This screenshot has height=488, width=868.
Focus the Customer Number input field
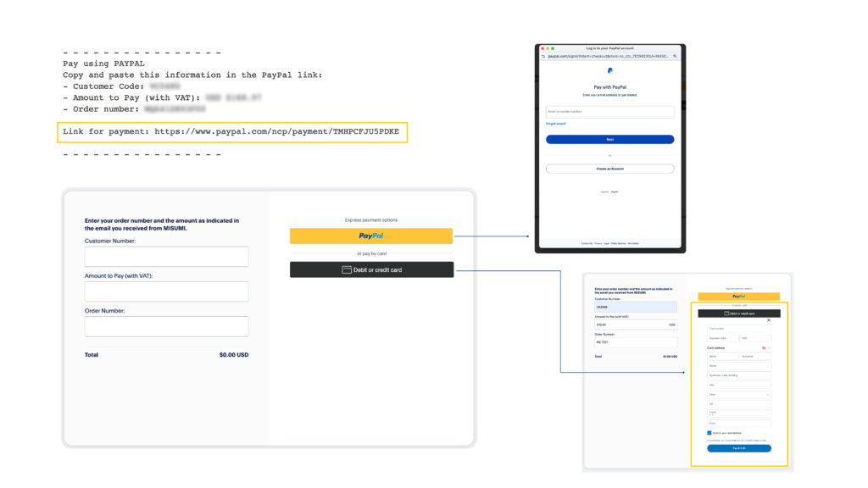click(x=166, y=257)
